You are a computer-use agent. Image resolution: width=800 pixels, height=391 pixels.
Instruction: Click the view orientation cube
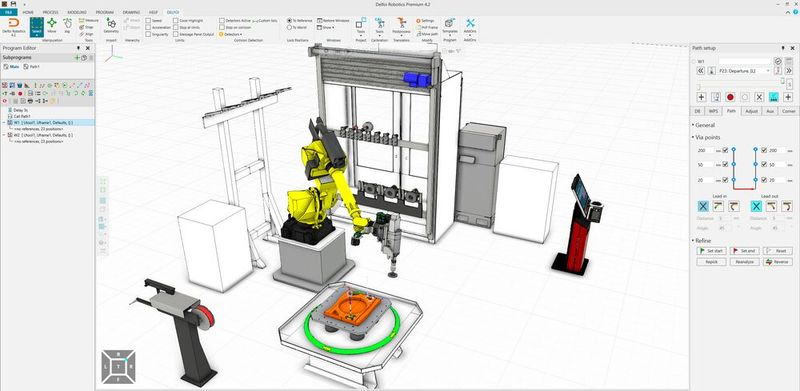click(118, 366)
